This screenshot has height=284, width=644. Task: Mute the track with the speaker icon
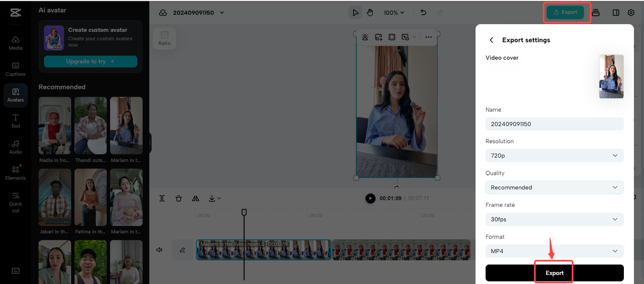pos(159,250)
